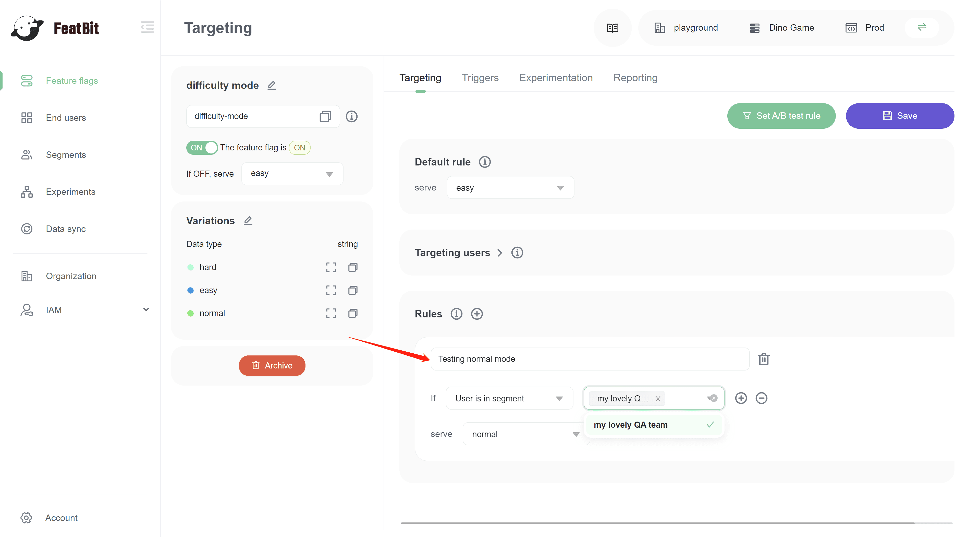Click the Archive button
The image size is (980, 537).
click(x=272, y=365)
